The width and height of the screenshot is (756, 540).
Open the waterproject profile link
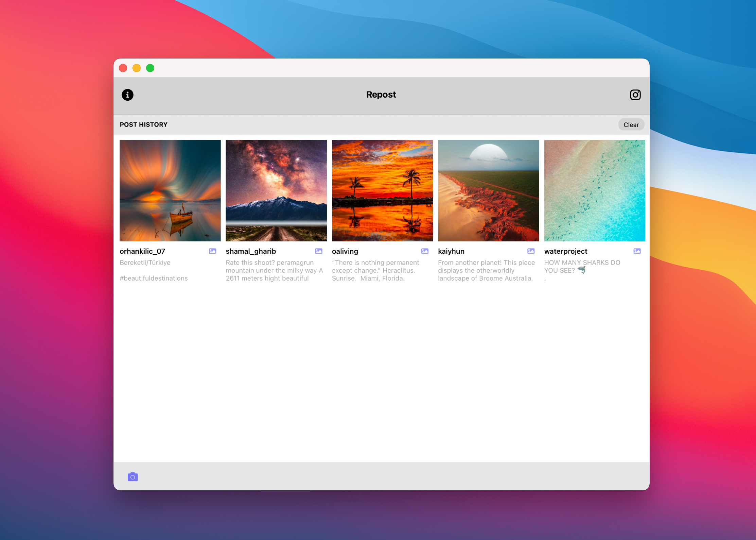click(565, 251)
